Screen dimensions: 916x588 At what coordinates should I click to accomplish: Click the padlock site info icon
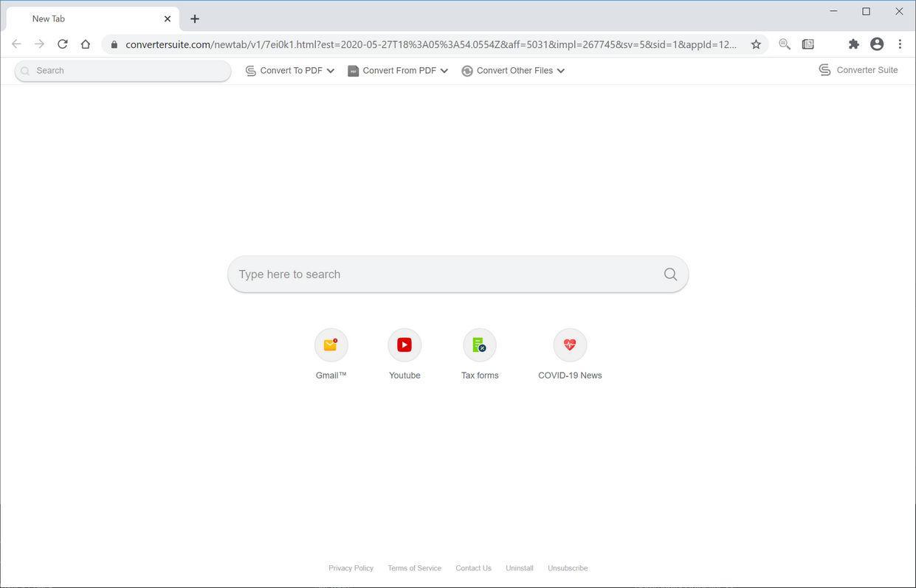114,44
